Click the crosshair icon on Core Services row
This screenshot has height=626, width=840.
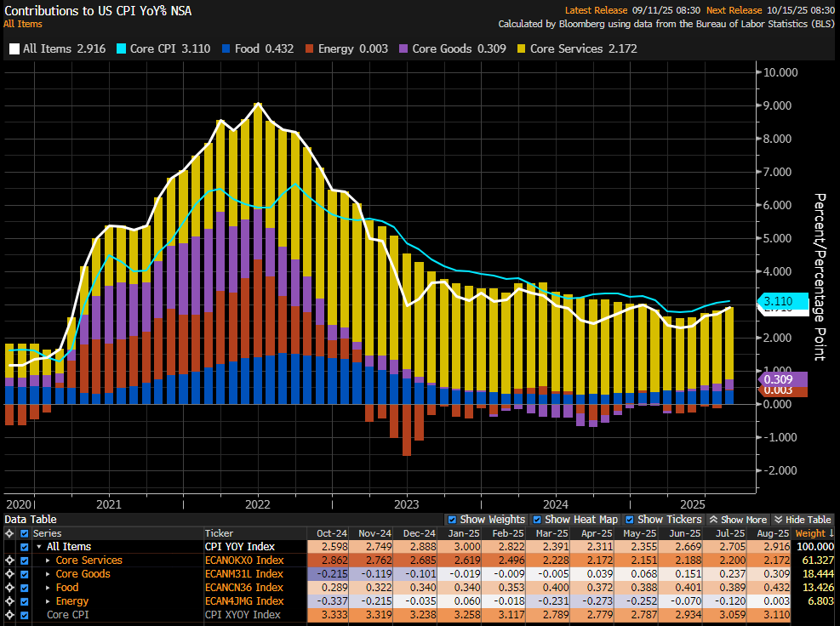click(x=9, y=561)
